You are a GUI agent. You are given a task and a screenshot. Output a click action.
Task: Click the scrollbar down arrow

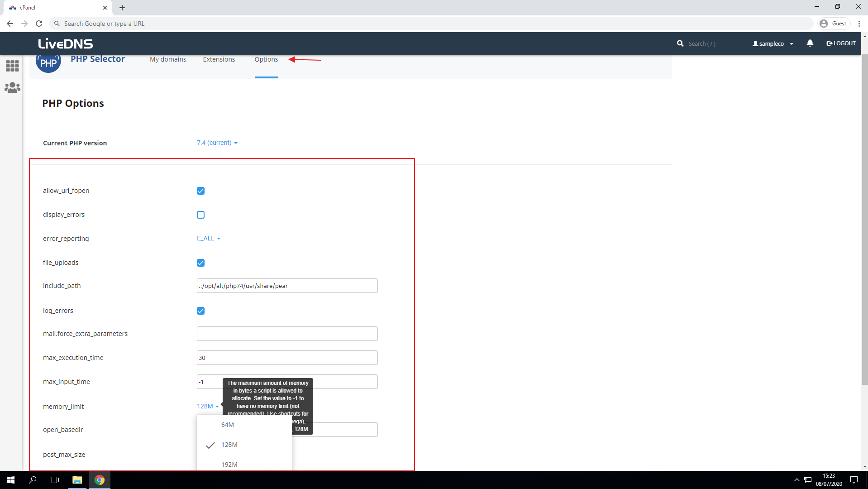[864, 467]
